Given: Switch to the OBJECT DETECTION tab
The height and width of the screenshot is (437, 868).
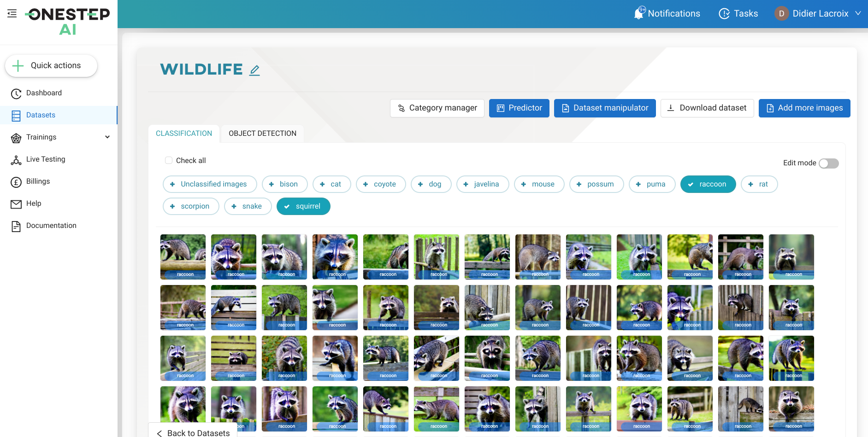Looking at the screenshot, I should click(262, 134).
